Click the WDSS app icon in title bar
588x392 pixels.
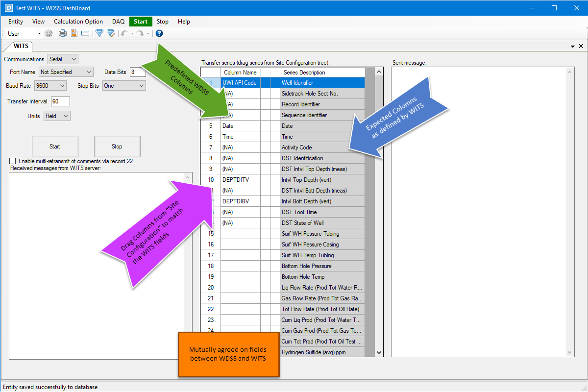pyautogui.click(x=10, y=8)
